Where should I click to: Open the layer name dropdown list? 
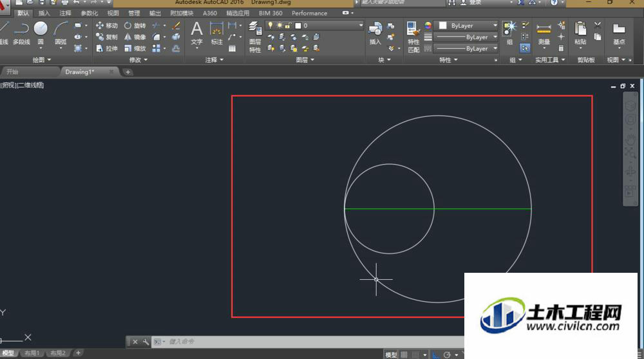361,26
